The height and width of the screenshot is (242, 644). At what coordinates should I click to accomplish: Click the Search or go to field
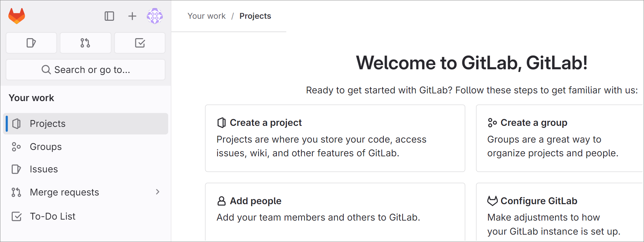click(x=86, y=70)
